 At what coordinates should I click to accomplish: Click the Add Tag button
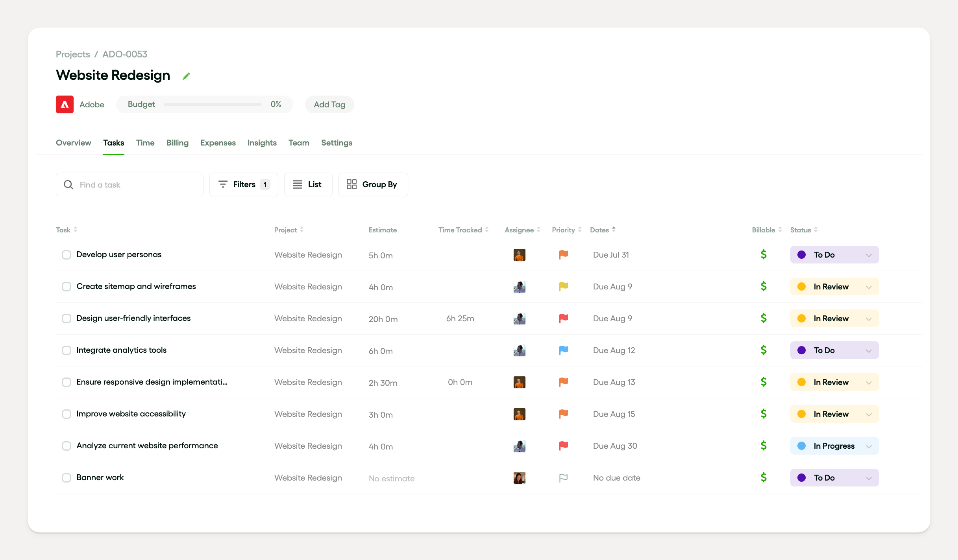329,105
